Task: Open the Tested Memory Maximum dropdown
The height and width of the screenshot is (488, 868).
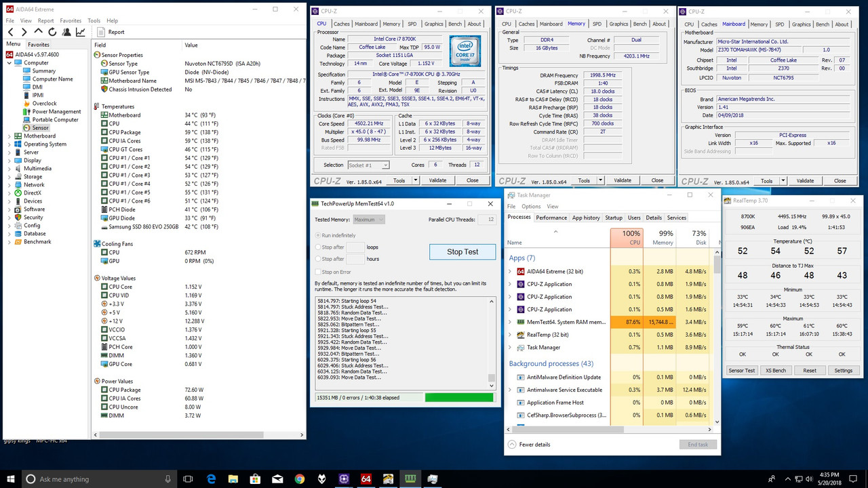Action: click(369, 220)
